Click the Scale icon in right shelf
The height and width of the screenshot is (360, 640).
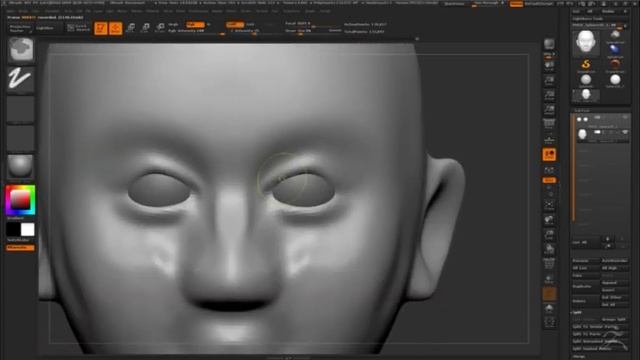click(x=549, y=235)
